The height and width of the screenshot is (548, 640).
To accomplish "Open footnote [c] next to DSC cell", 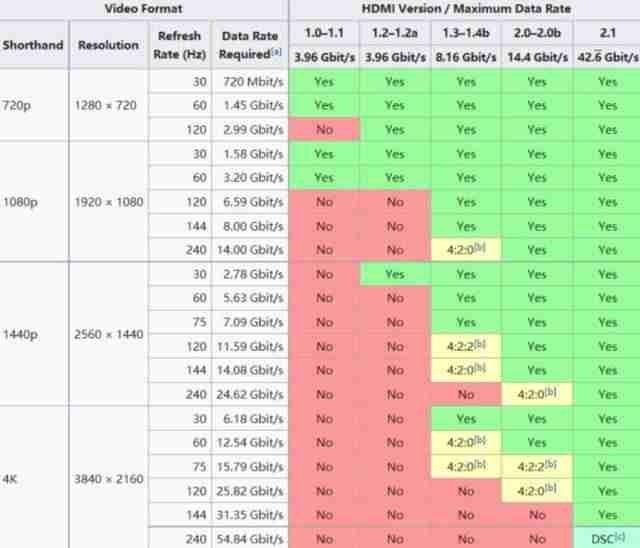I will 620,536.
